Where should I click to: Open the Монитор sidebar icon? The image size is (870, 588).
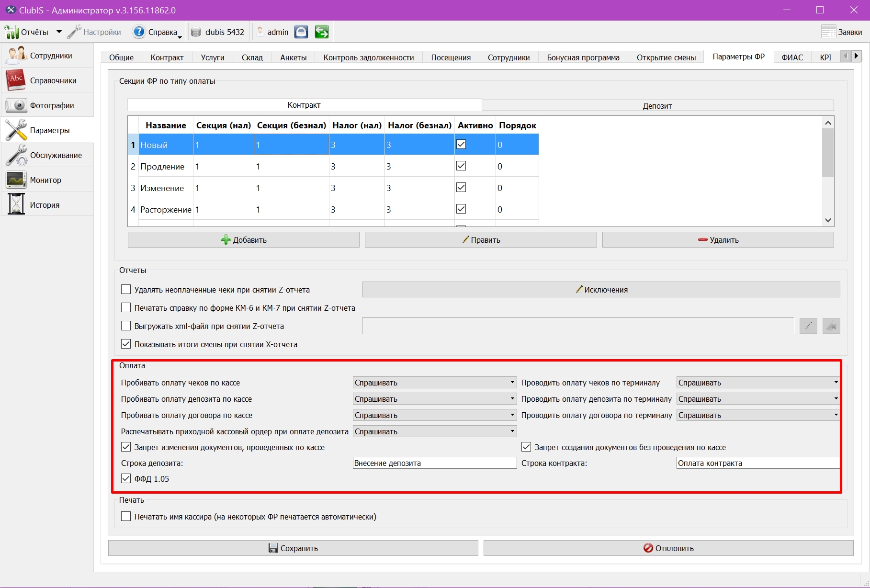point(16,180)
